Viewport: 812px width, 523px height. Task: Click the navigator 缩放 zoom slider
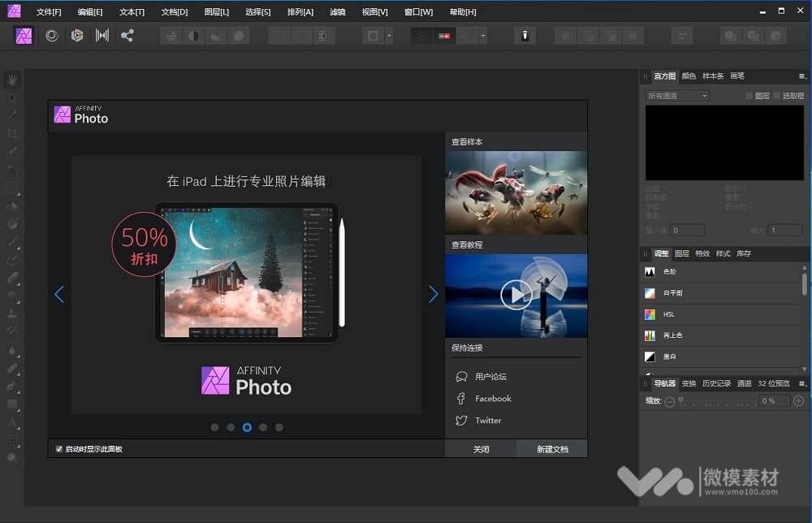pyautogui.click(x=717, y=403)
